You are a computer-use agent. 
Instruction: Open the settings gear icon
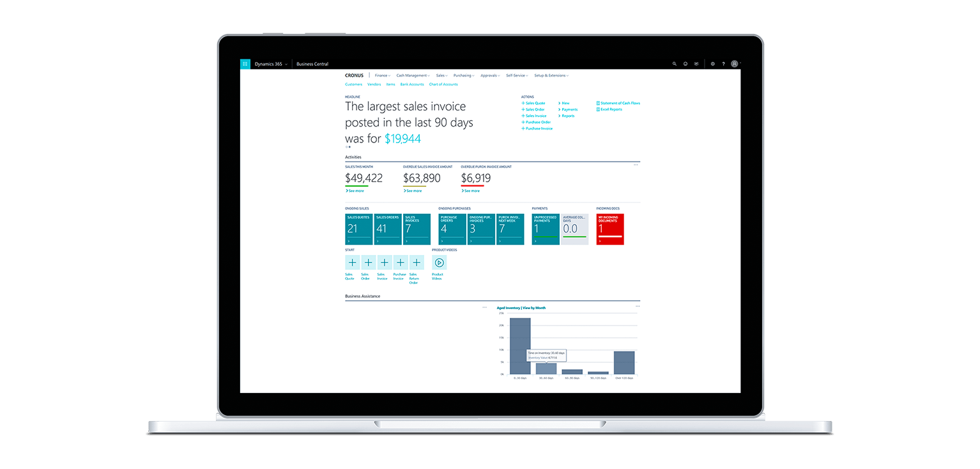pyautogui.click(x=713, y=64)
